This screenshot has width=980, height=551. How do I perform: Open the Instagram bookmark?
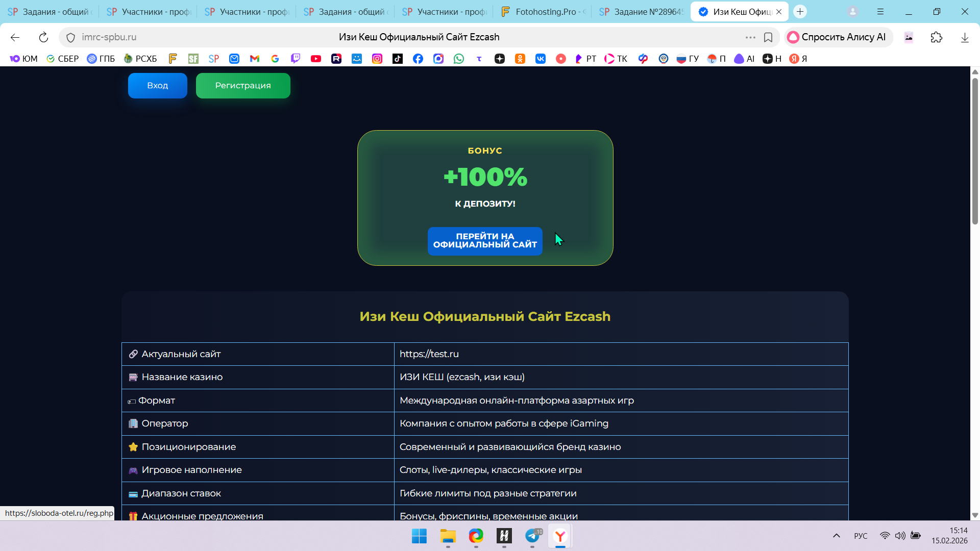point(377,59)
